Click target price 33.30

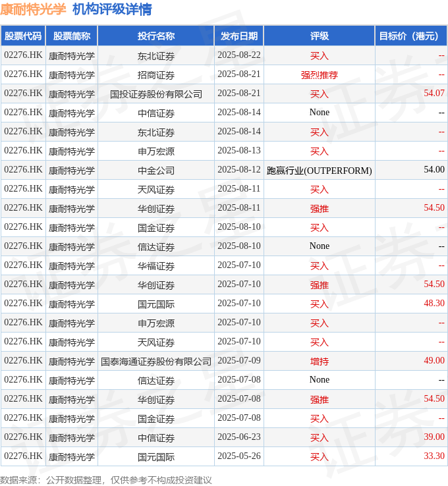click(x=434, y=456)
